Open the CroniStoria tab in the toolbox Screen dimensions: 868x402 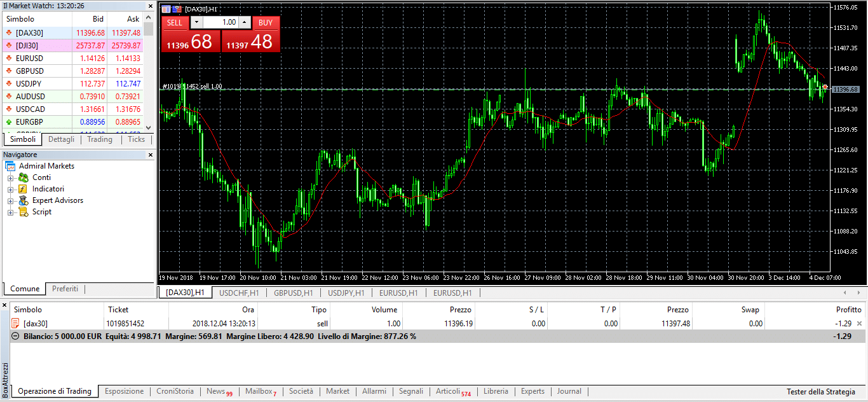(175, 391)
